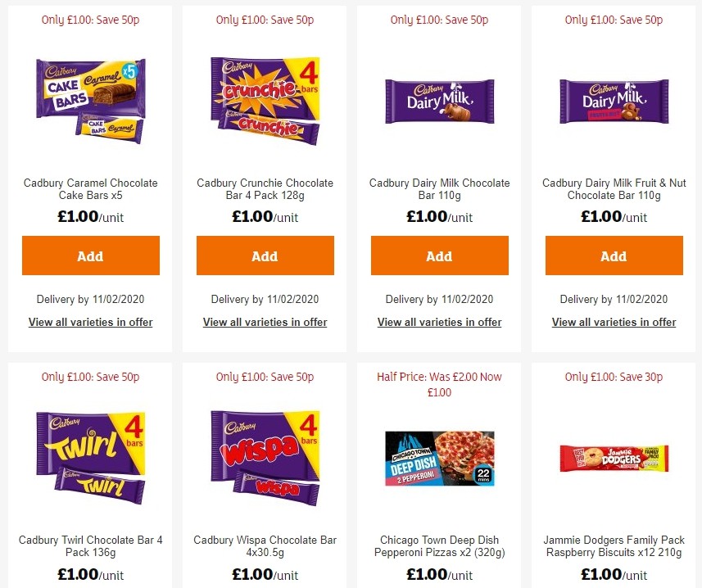Open the Half Price pizza promotion link
This screenshot has width=702, height=588.
pyautogui.click(x=439, y=384)
